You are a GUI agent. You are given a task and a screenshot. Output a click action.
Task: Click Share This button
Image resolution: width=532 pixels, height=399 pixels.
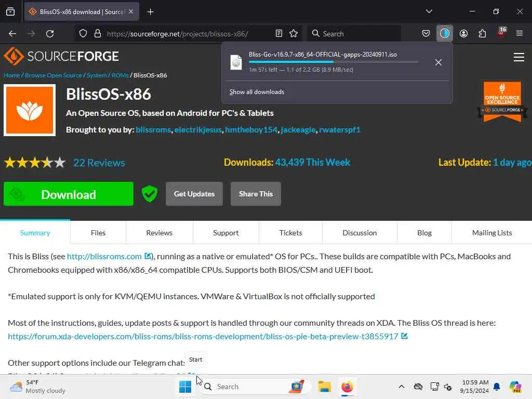coord(256,194)
